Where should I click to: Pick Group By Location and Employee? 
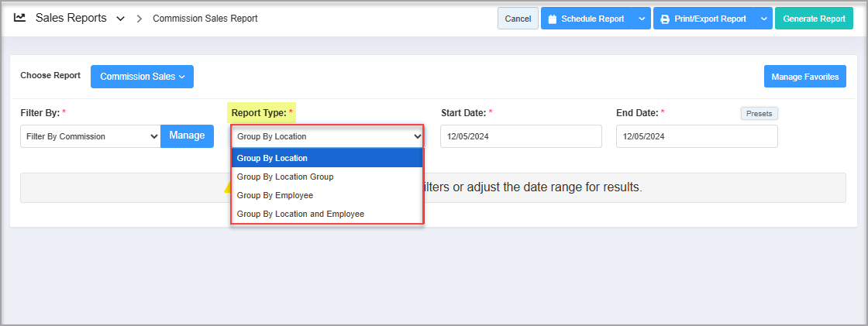tap(327, 214)
